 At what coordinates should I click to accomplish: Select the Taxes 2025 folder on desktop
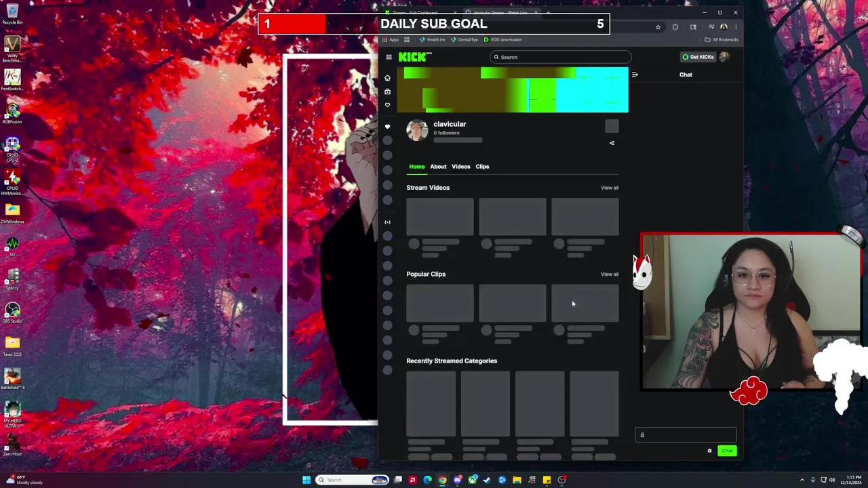pos(12,346)
